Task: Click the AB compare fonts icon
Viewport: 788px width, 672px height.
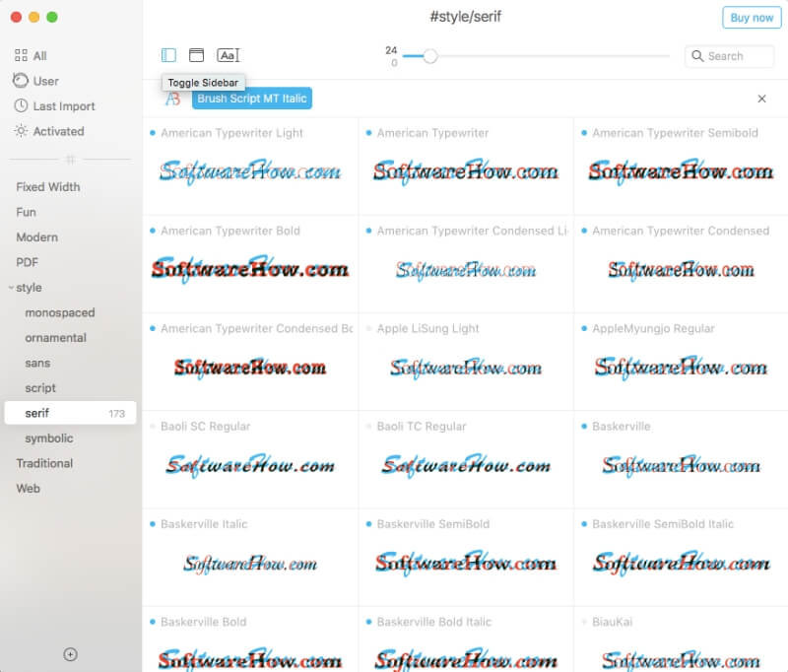Action: 173,99
